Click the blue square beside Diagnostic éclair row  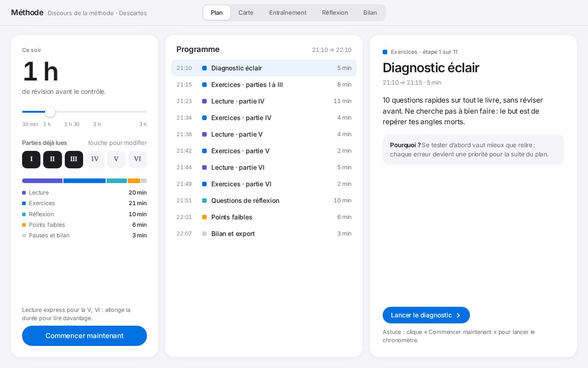point(204,68)
